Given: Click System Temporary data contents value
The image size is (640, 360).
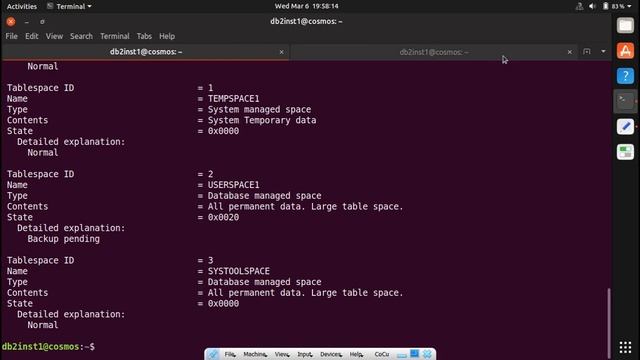Looking at the screenshot, I should (x=262, y=120).
